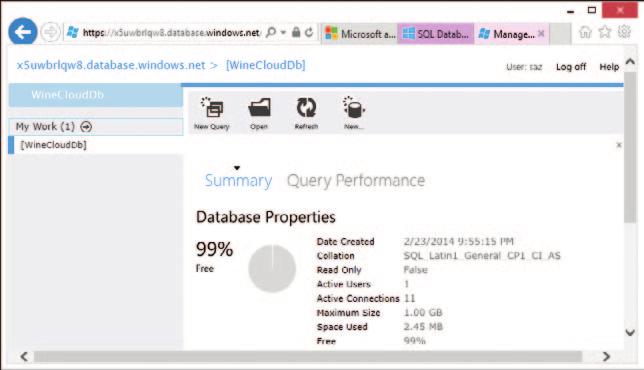Open the address bar dropdown arrow
This screenshot has width=644, height=370.
click(x=283, y=32)
